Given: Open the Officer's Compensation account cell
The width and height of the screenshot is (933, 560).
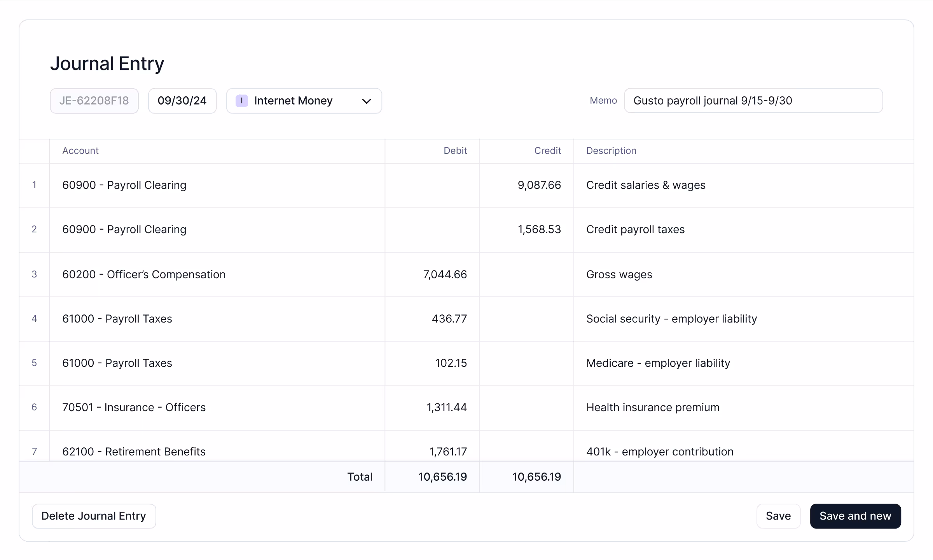Looking at the screenshot, I should point(144,275).
